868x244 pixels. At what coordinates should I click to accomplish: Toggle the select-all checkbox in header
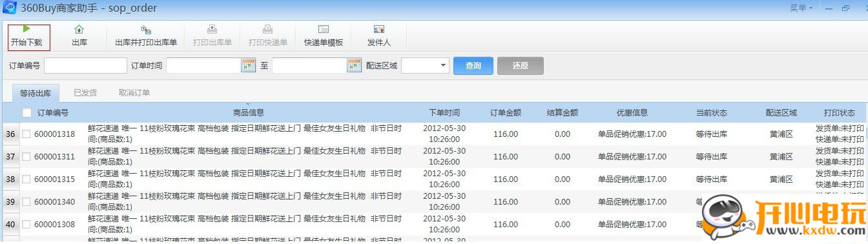pyautogui.click(x=26, y=112)
